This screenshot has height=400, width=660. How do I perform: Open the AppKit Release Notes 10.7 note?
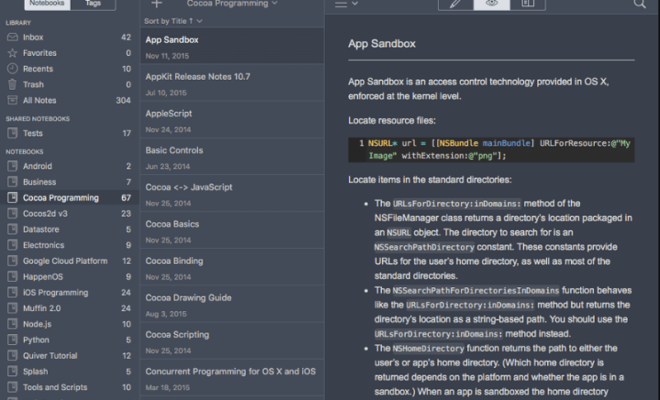(x=232, y=83)
